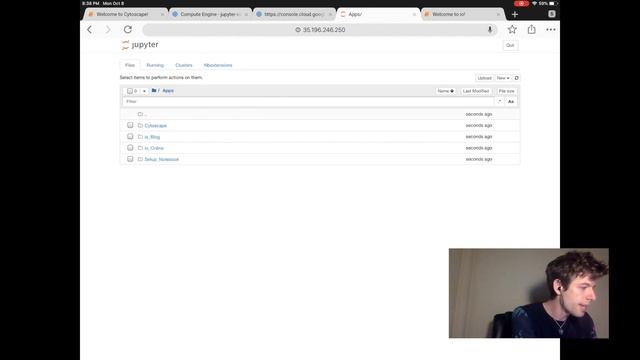The image size is (640, 360).
Task: Open the tab switcher count icon
Action: click(x=552, y=14)
